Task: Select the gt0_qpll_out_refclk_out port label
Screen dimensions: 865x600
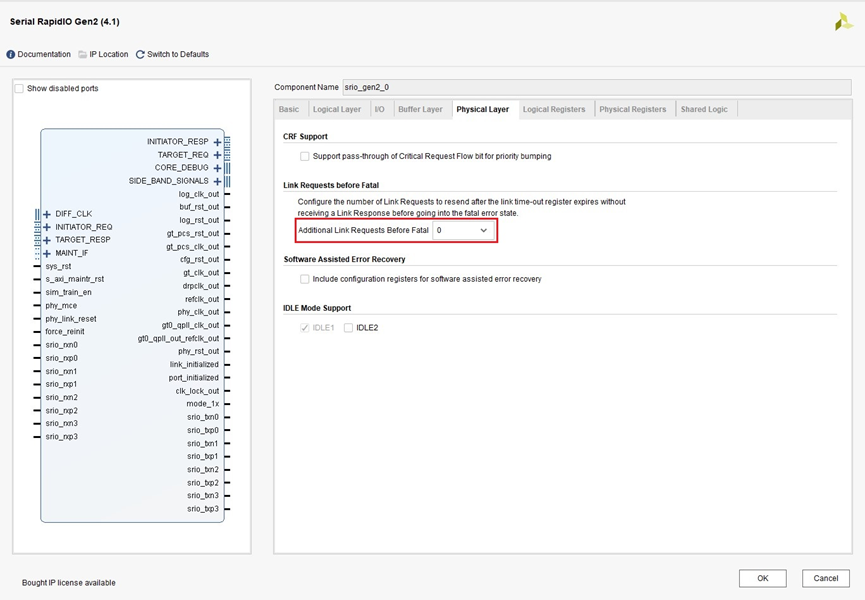Action: pos(178,339)
